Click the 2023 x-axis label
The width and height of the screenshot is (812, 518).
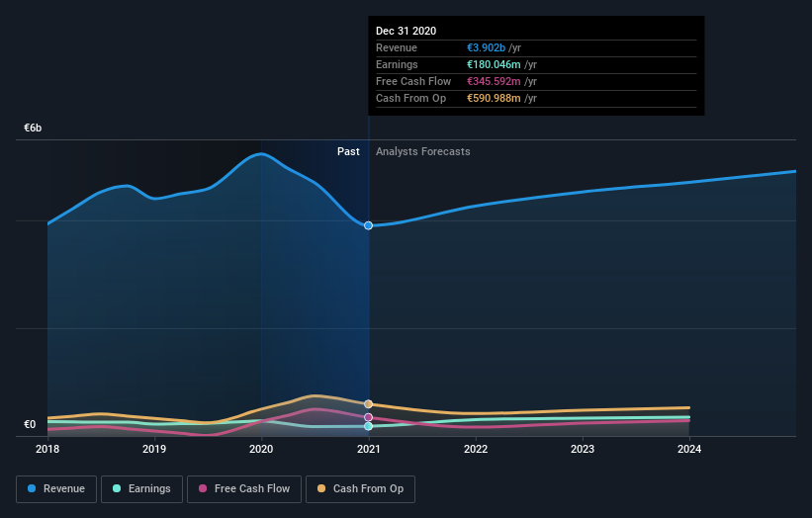[583, 449]
